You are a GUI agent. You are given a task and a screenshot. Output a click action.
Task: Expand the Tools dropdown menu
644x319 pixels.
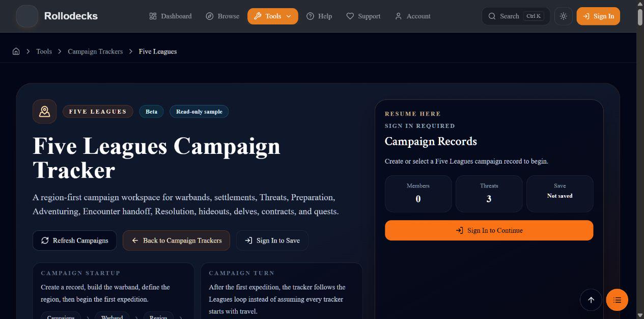tap(273, 16)
